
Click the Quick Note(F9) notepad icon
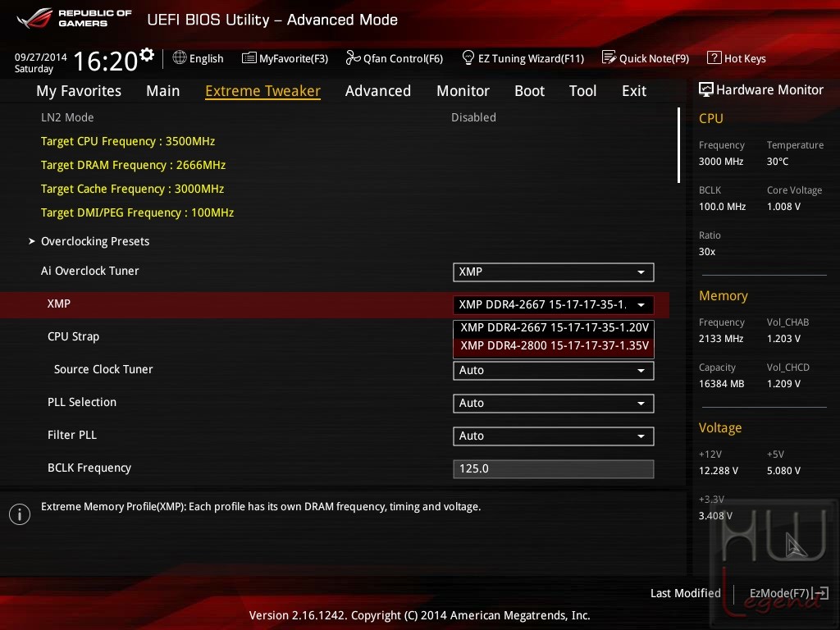[609, 57]
